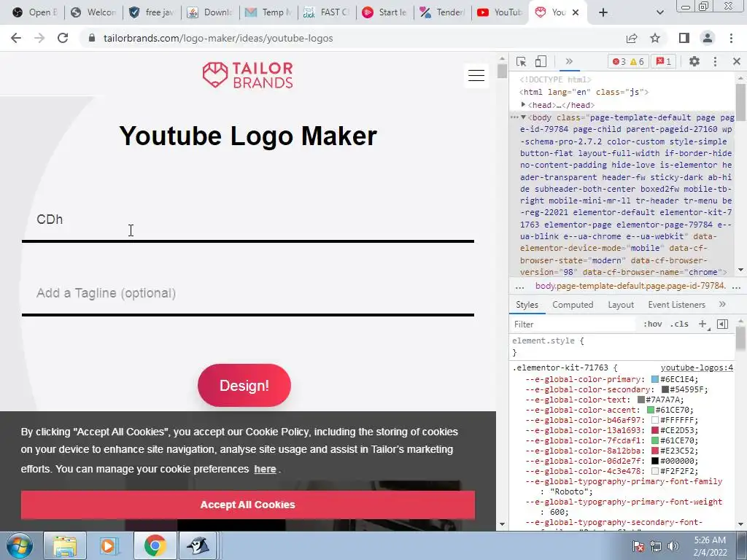The image size is (747, 560).
Task: Open the youtube-logos:4 source link
Action: click(x=697, y=367)
